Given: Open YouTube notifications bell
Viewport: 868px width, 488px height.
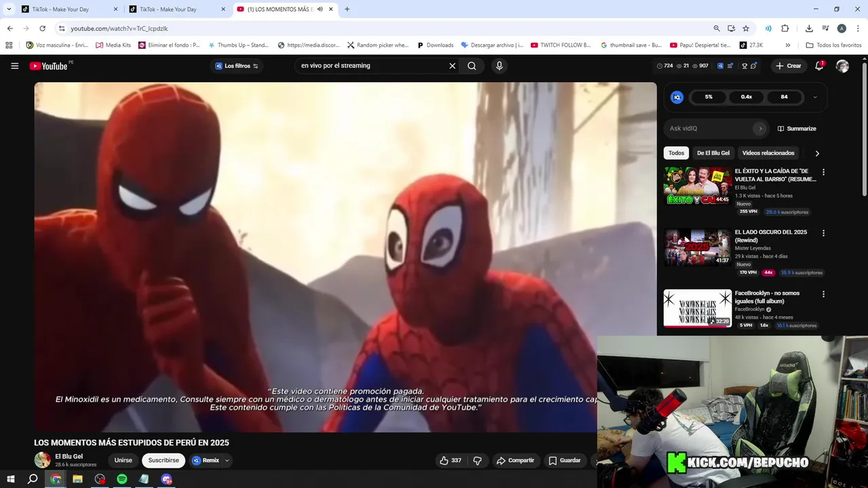Looking at the screenshot, I should (x=819, y=66).
